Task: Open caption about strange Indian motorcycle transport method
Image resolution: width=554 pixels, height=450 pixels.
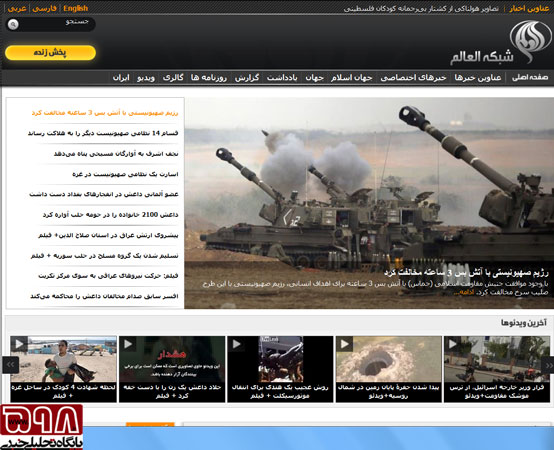Action: [280, 392]
